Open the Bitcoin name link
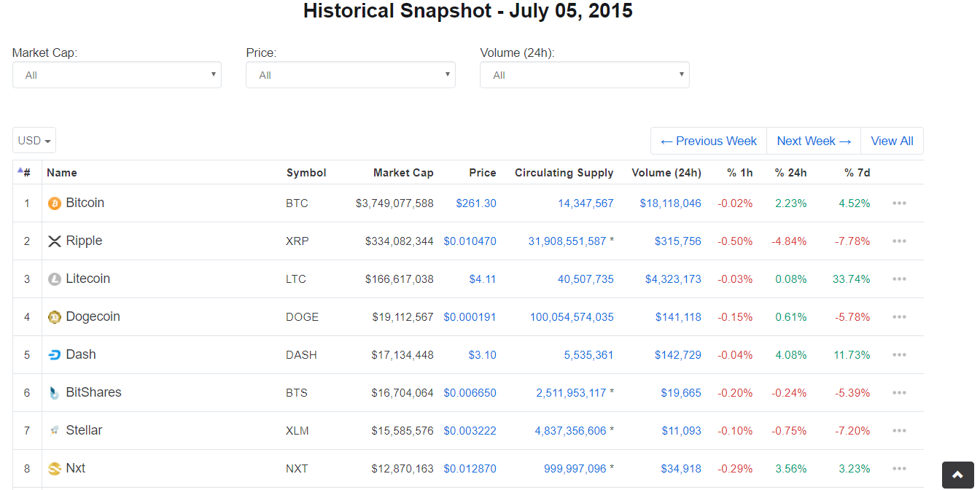Screen dimensions: 980x490 click(85, 203)
